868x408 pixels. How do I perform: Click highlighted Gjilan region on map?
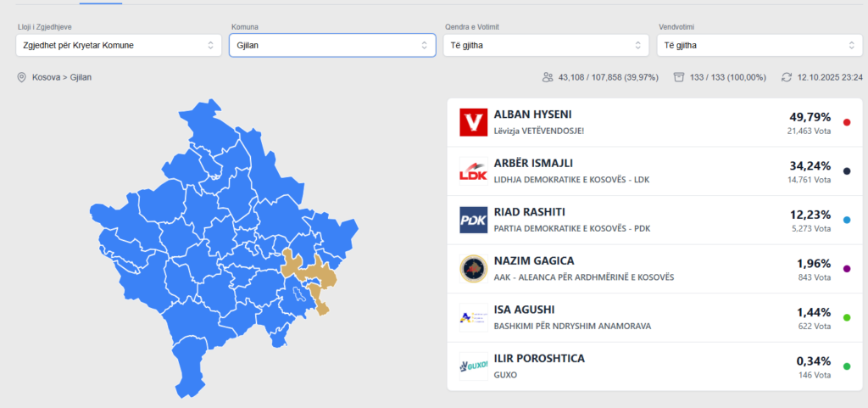point(317,273)
